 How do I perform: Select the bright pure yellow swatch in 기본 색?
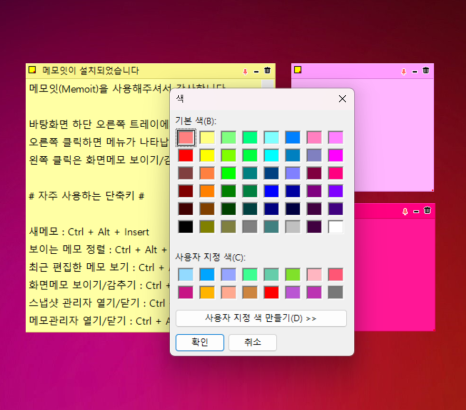pyautogui.click(x=207, y=155)
